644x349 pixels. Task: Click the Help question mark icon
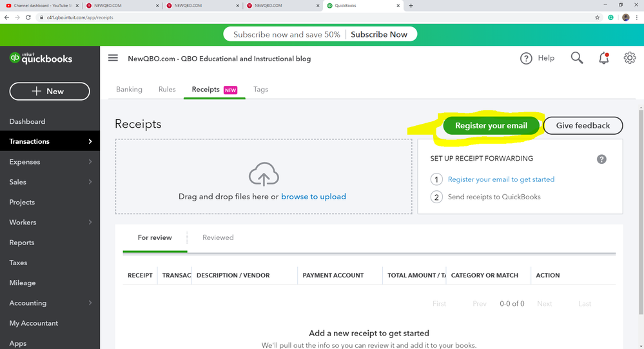527,58
